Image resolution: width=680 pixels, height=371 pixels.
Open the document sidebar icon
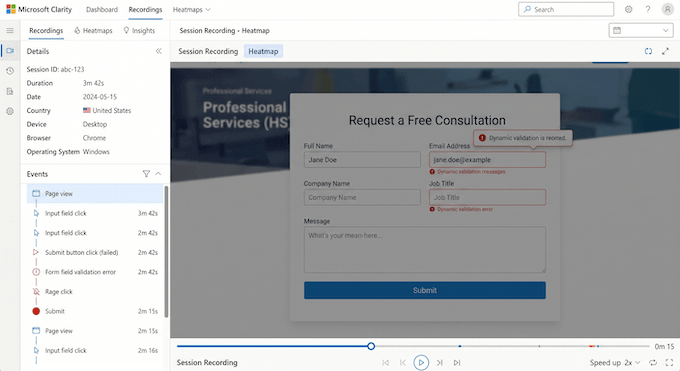coord(10,91)
